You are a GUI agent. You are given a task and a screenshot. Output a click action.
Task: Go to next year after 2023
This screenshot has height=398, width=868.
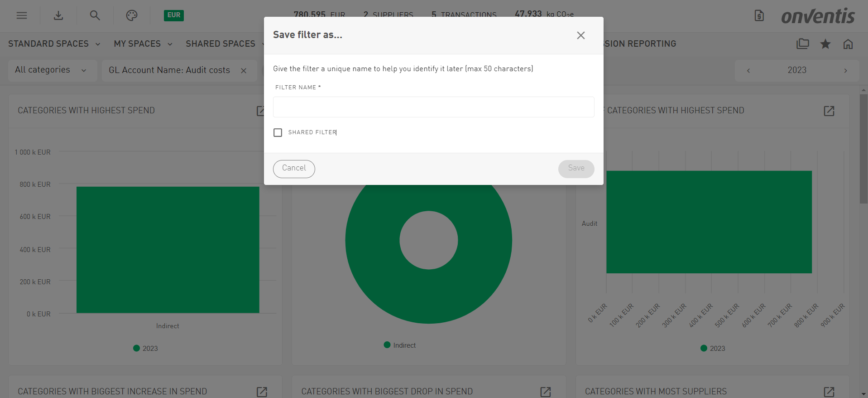tap(845, 71)
